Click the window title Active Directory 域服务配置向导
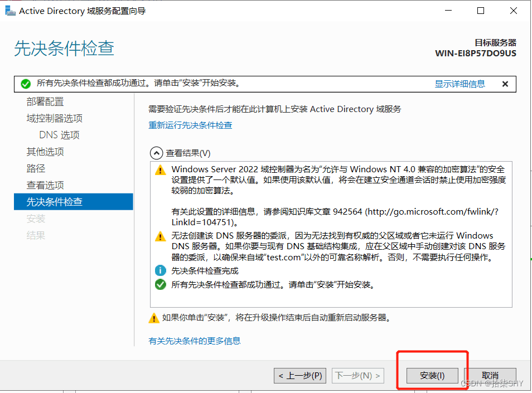The height and width of the screenshot is (393, 532). click(83, 11)
